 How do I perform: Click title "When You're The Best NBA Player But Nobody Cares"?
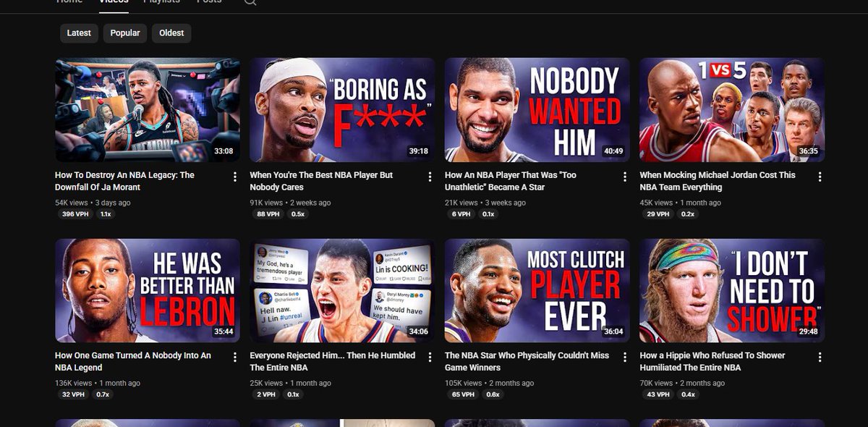click(x=321, y=181)
